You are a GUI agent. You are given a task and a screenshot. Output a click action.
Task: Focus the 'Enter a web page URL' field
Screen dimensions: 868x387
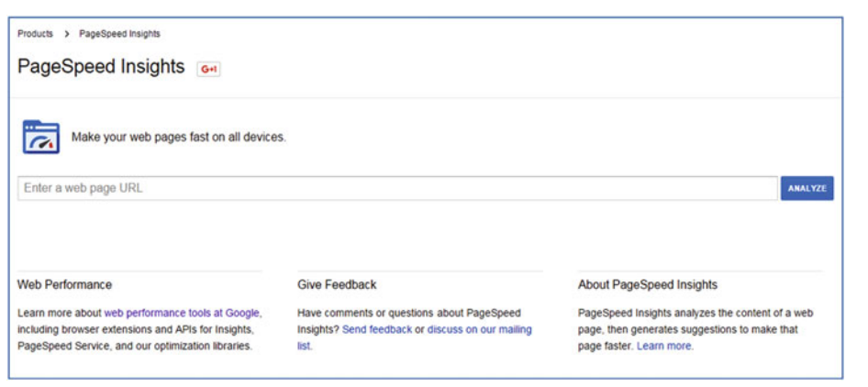tap(397, 188)
